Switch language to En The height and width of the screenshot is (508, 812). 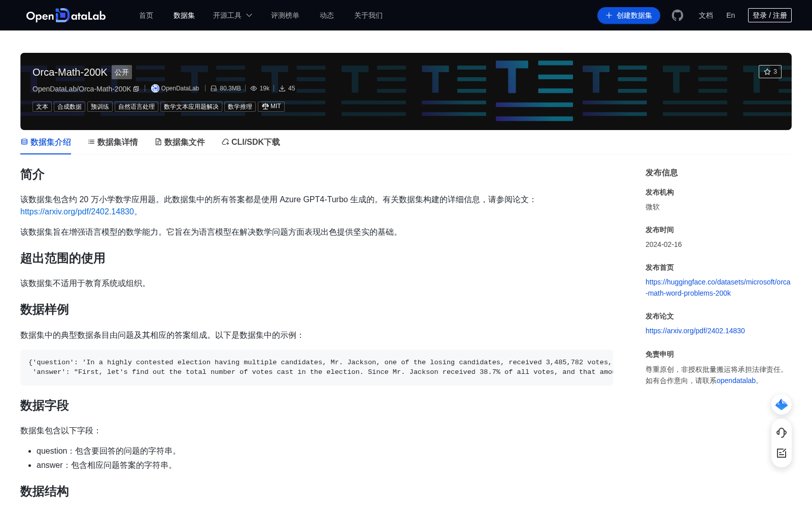coord(731,15)
